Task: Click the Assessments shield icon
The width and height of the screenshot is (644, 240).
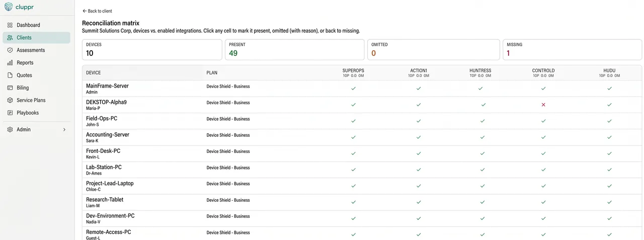Action: coord(10,50)
